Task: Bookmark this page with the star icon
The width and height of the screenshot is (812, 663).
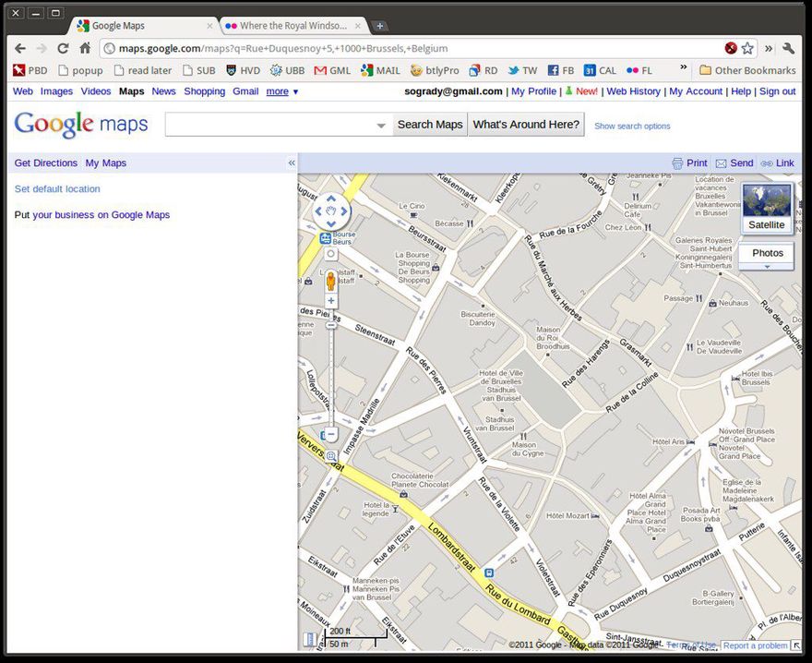Action: click(x=747, y=48)
